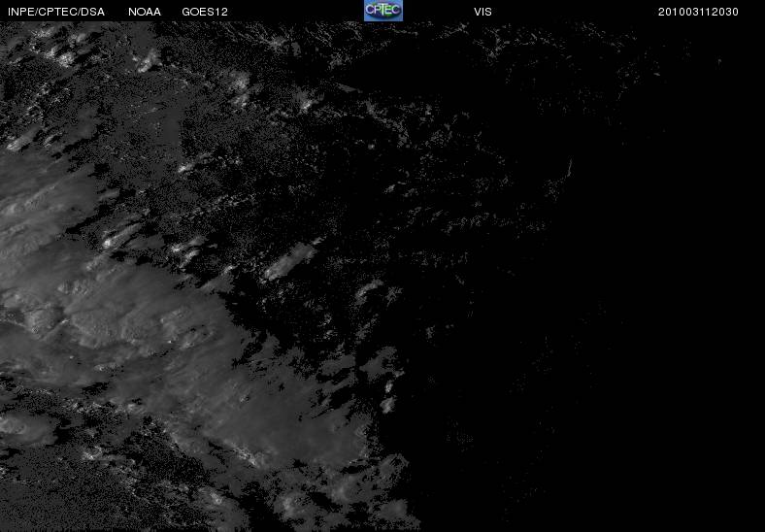765x532 pixels.
Task: Click the VIS channel label
Action: pos(482,12)
